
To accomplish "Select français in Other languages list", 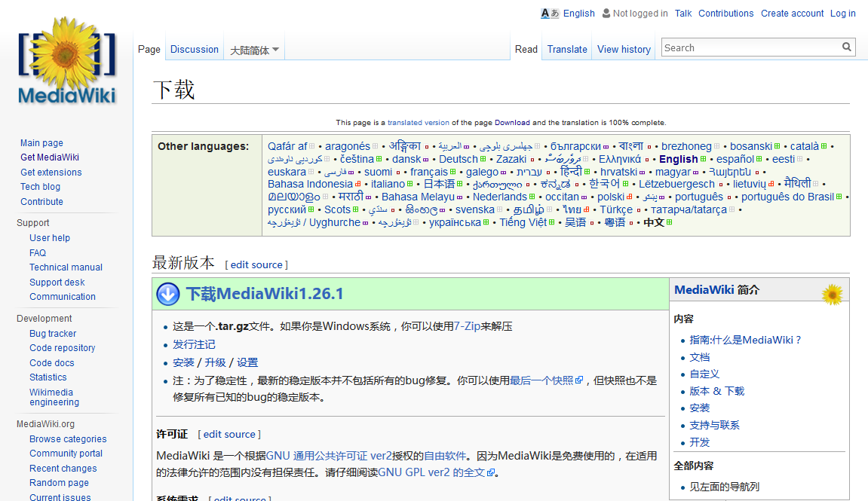I will click(428, 172).
